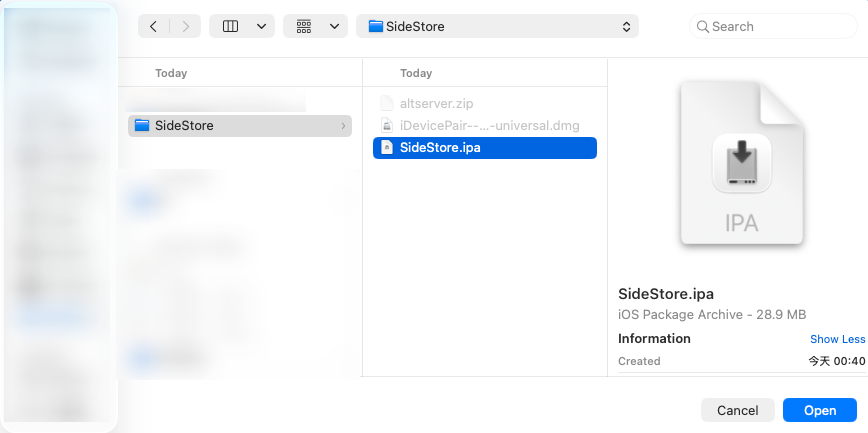Screen dimensions: 868x433
Task: Click the large IPA preview thumbnail
Action: (741, 163)
